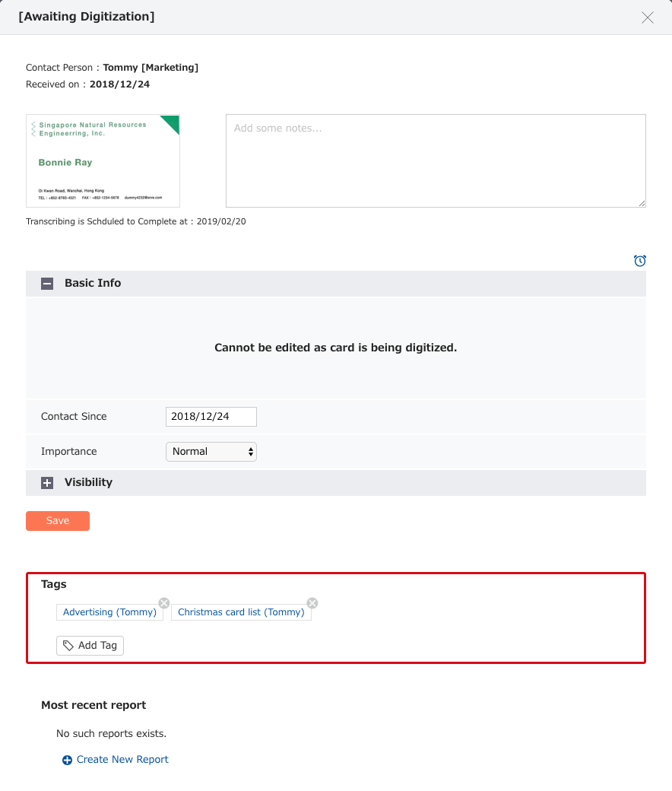Open the Bonnie Ray business card image
The image size is (672, 791).
[x=103, y=160]
